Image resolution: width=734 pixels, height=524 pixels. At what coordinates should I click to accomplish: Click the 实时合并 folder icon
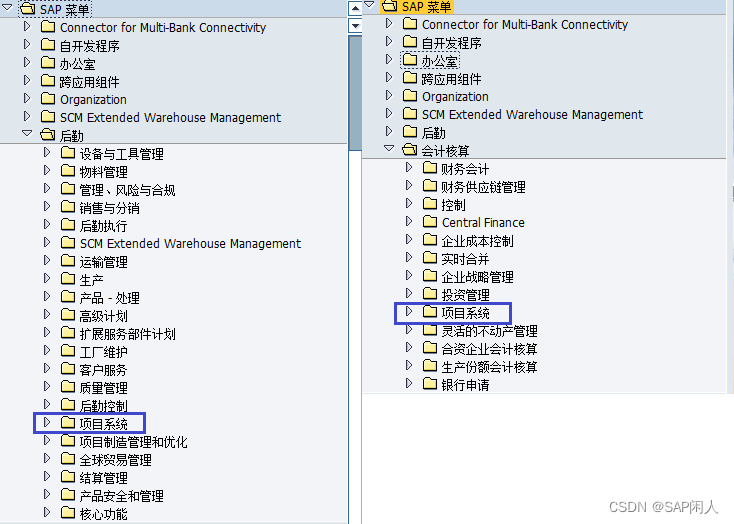tap(430, 258)
